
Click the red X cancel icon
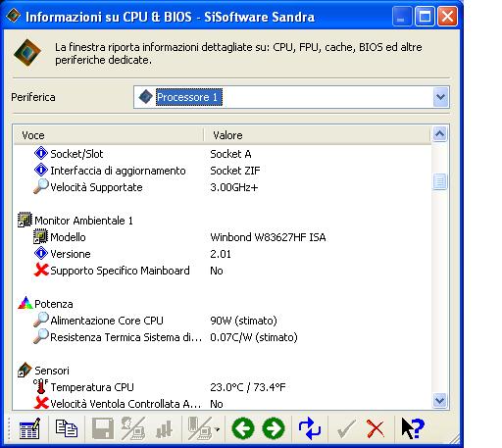click(x=376, y=428)
